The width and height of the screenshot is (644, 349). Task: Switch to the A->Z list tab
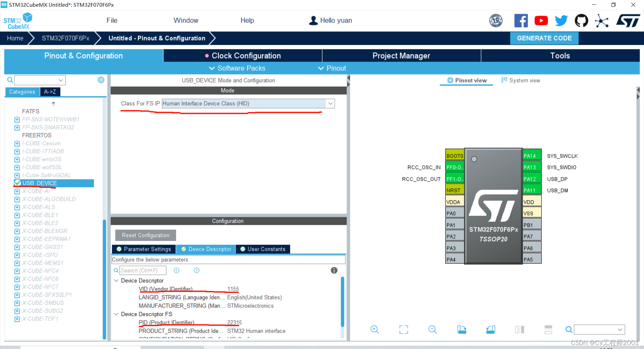point(50,92)
